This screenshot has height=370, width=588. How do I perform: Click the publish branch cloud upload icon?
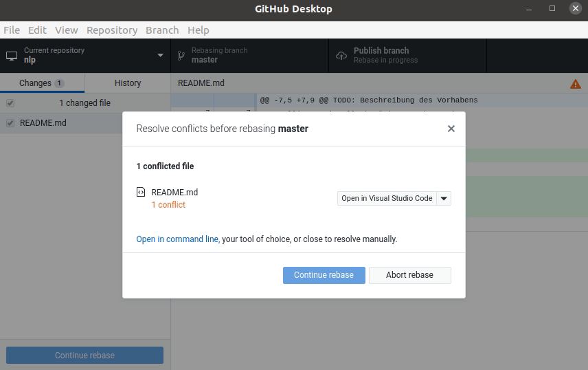pyautogui.click(x=341, y=56)
